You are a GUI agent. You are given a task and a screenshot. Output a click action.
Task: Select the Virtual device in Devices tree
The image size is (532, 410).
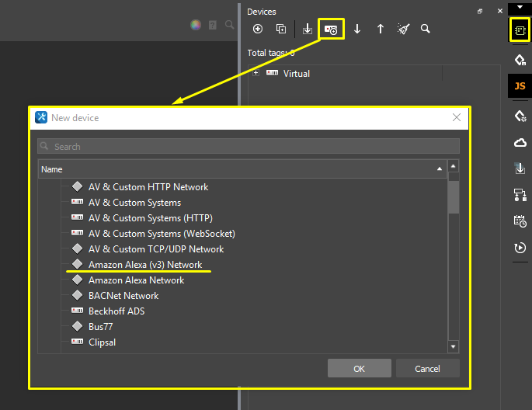click(x=296, y=74)
